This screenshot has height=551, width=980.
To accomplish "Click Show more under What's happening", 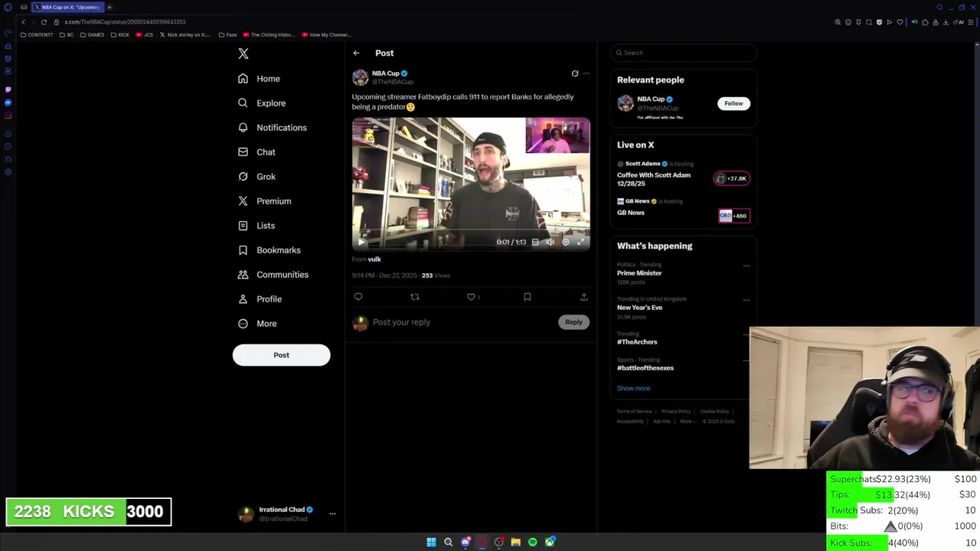I will point(633,388).
